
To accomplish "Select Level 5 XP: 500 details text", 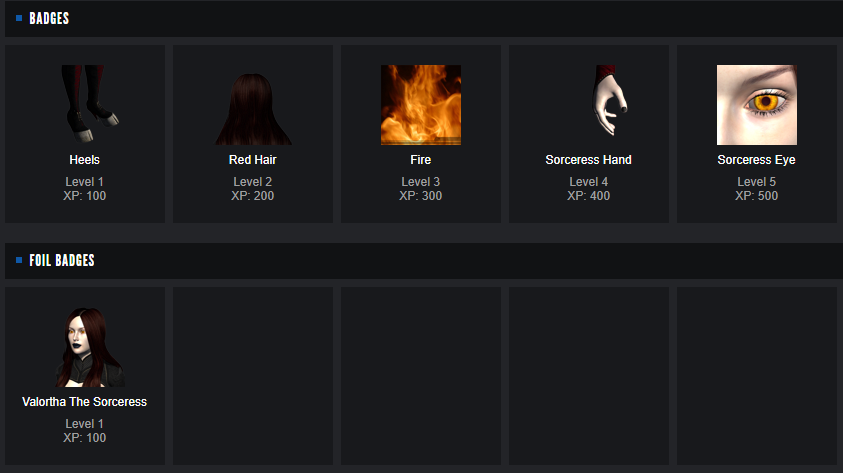I will [756, 189].
